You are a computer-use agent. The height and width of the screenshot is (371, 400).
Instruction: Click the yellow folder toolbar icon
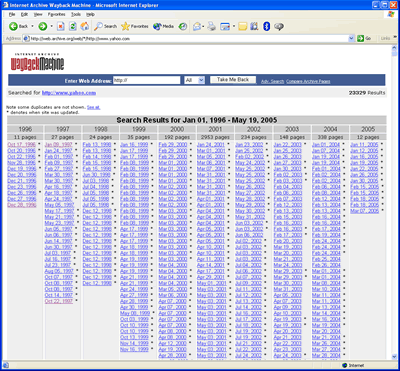(x=243, y=26)
